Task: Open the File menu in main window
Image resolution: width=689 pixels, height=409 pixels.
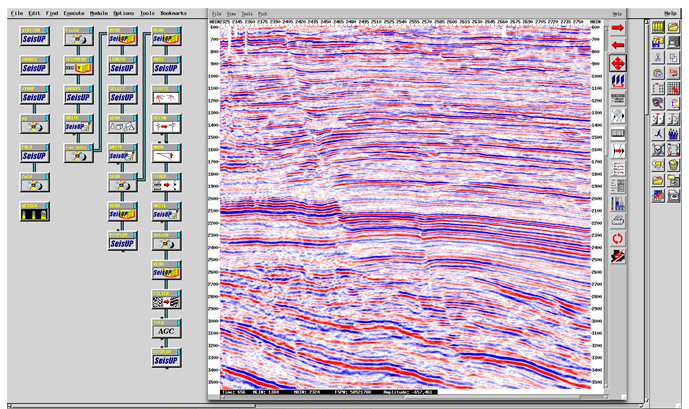Action: (x=16, y=13)
